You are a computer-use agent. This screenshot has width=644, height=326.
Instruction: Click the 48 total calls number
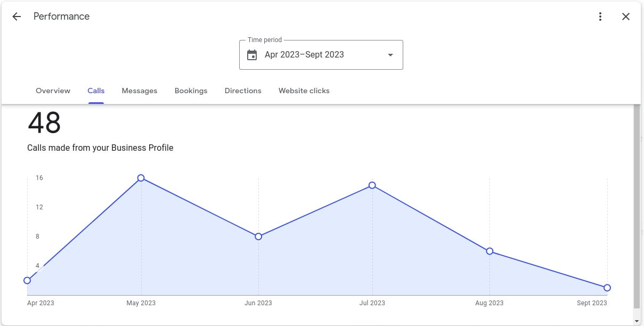44,123
